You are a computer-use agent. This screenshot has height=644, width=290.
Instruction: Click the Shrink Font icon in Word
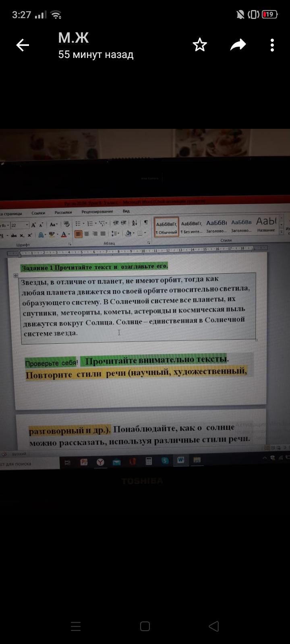(x=41, y=225)
